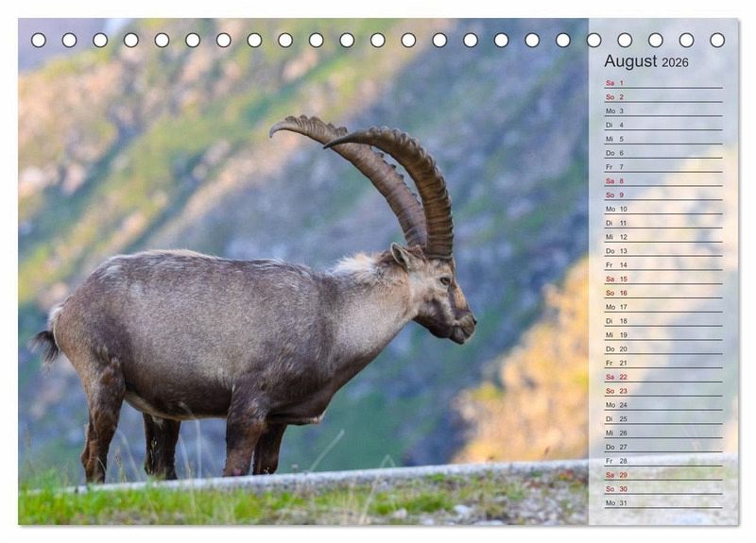Click the 'Fr 7' calendar entry
This screenshot has height=543, width=756.
coord(662,167)
